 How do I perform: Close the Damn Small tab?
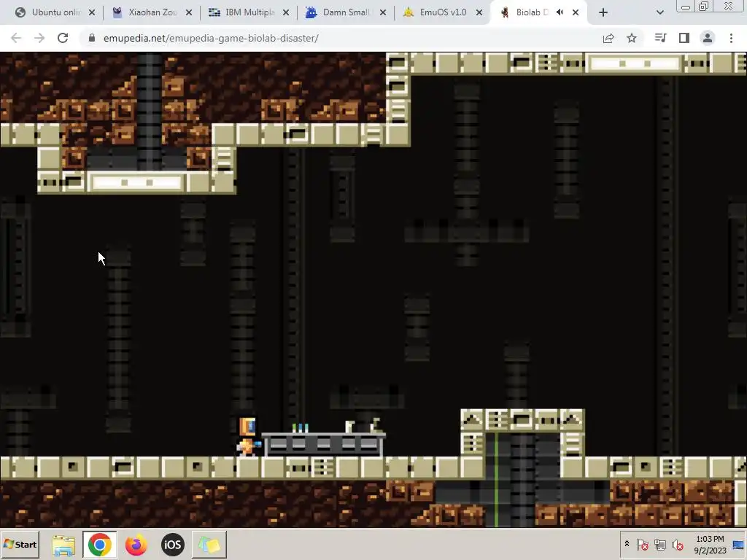[383, 12]
